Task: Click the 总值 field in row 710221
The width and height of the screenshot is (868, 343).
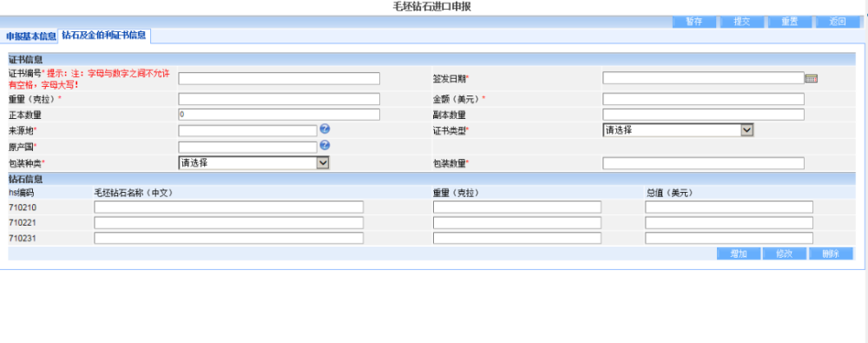Action: pyautogui.click(x=729, y=223)
